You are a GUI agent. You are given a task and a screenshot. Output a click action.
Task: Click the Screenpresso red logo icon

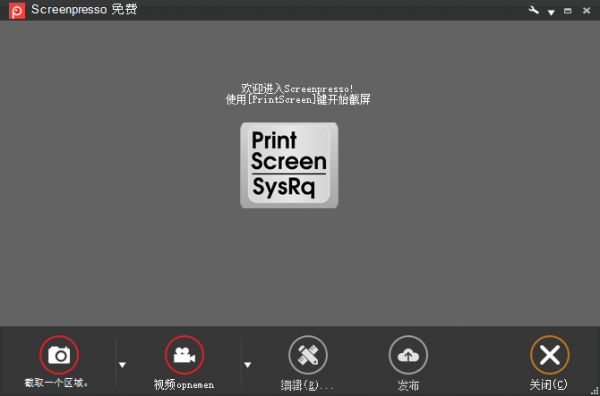[17, 11]
